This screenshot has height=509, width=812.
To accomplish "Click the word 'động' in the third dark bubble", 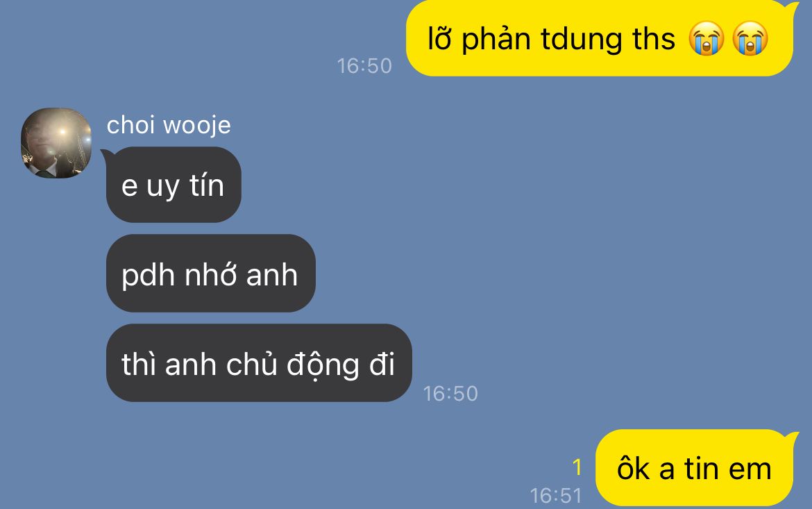I will pyautogui.click(x=323, y=365).
